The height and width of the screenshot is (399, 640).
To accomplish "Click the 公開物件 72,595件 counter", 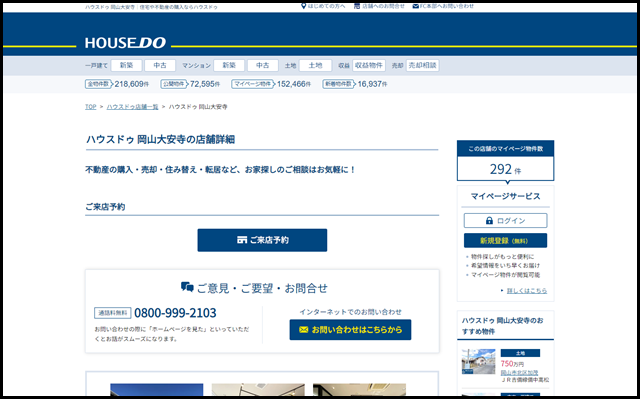I will 190,84.
